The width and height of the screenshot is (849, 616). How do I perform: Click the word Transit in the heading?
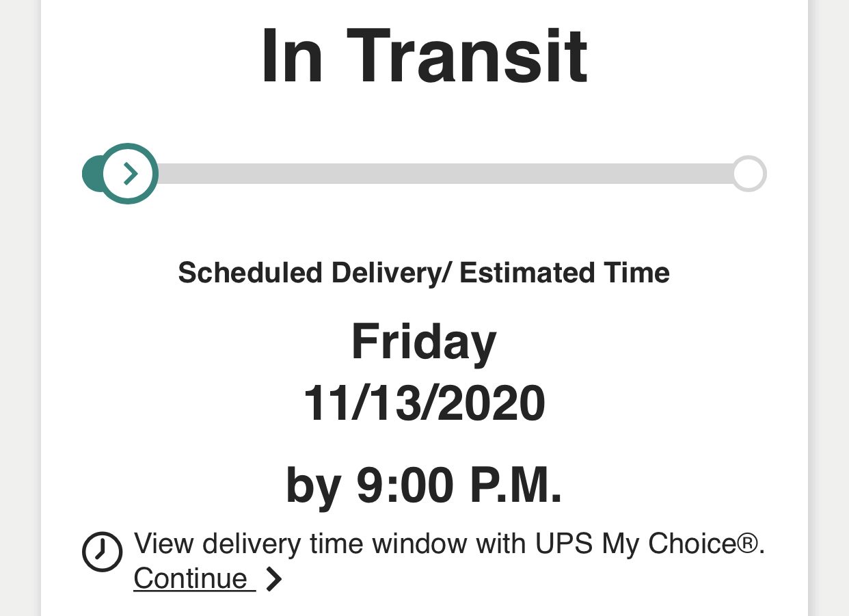pyautogui.click(x=468, y=56)
